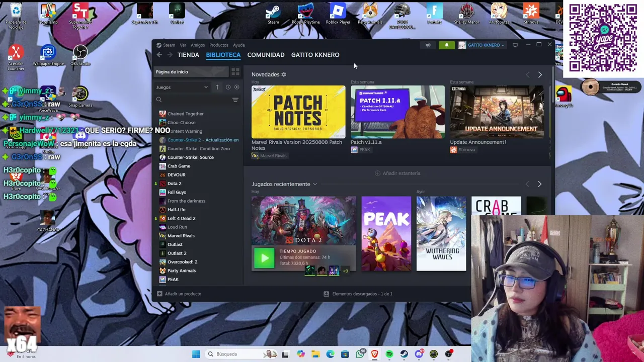The image size is (644, 362).
Task: Select Left 4 Dead 2 in game list
Action: pyautogui.click(x=181, y=218)
